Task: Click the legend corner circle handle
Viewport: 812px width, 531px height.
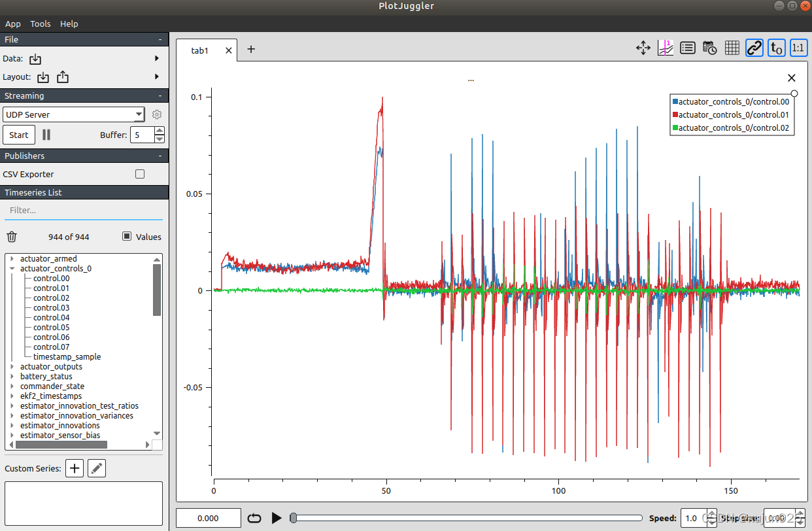Action: point(794,94)
